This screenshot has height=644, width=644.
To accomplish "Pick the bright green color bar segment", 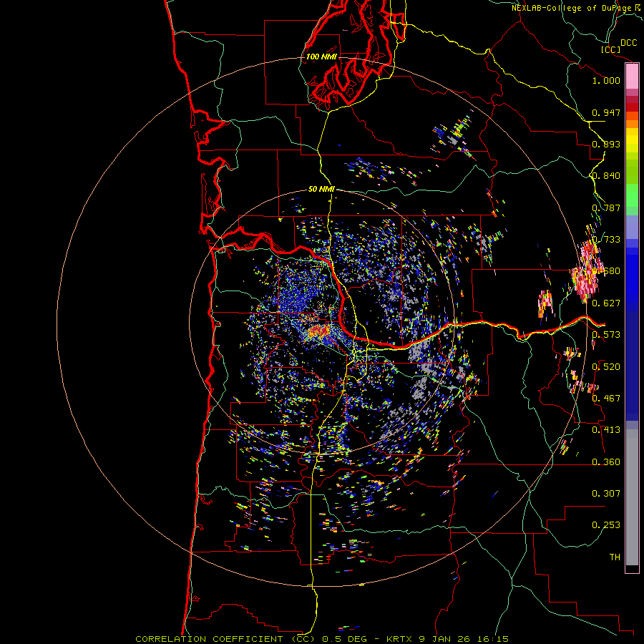I will (632, 195).
